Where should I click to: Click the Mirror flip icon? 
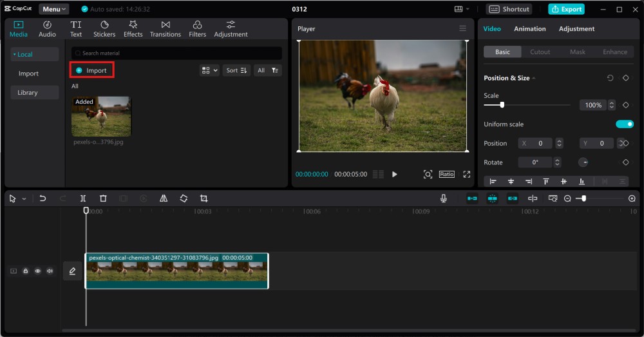point(164,198)
